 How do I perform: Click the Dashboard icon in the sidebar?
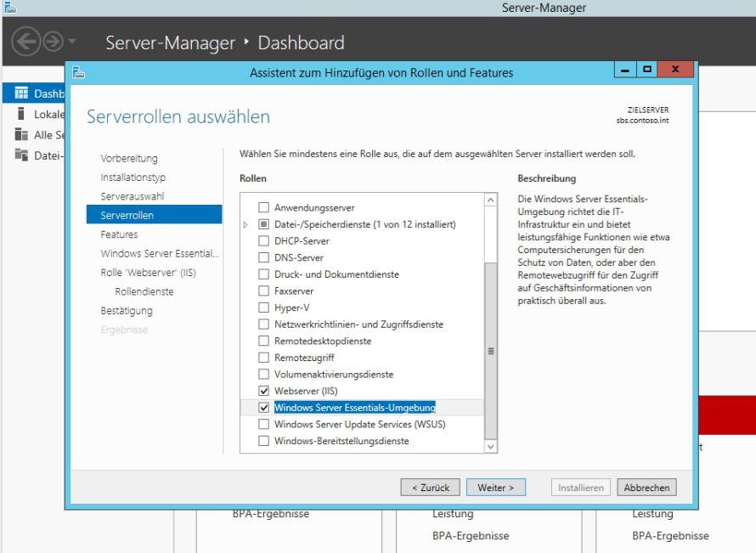[21, 93]
